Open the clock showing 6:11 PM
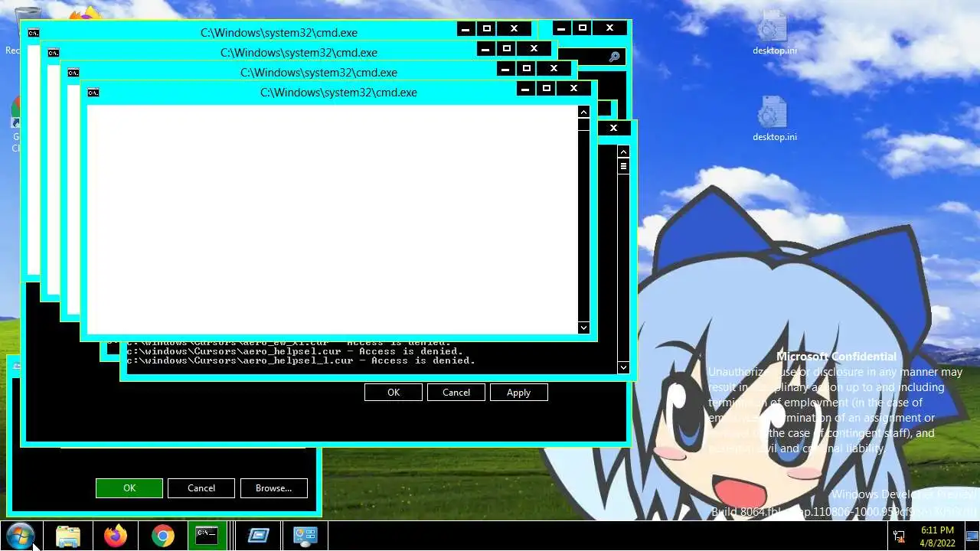The image size is (980, 551). pos(937,536)
